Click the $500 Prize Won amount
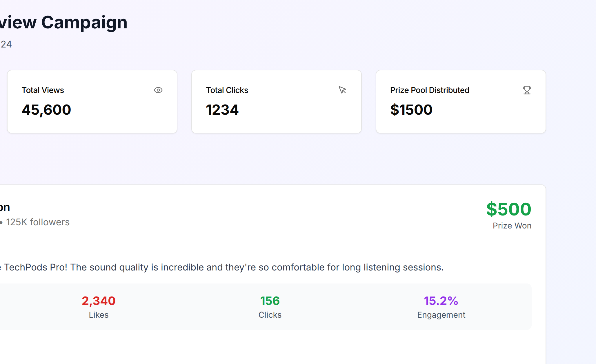The height and width of the screenshot is (364, 596). [509, 209]
